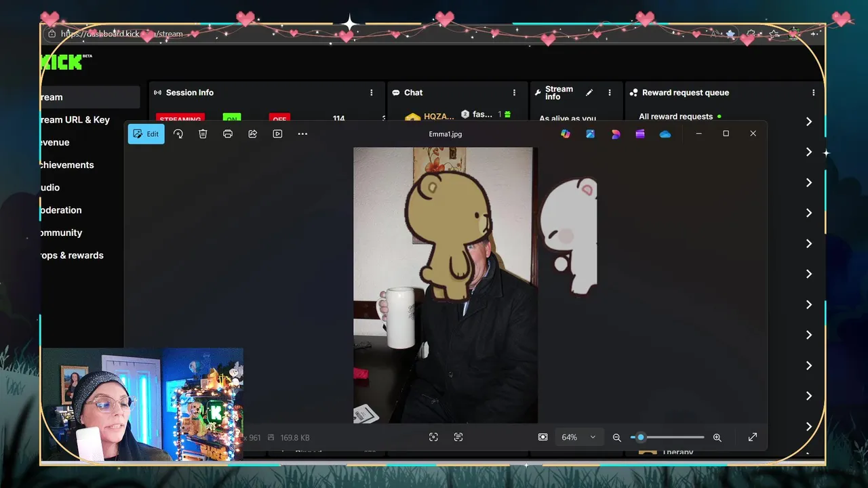Click the Session Info broadcast icon
Image resolution: width=868 pixels, height=488 pixels.
pyautogui.click(x=157, y=93)
